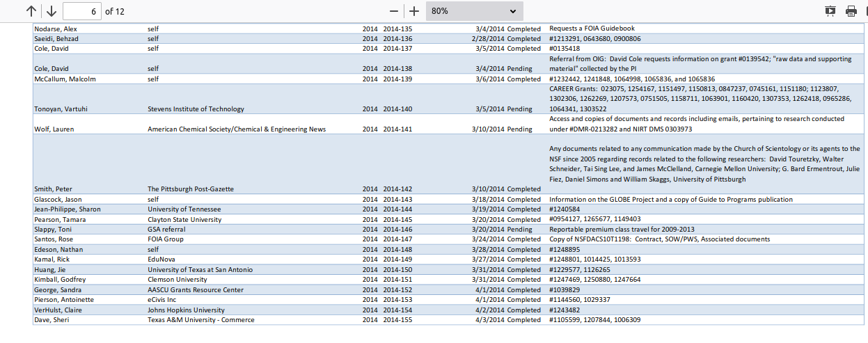Screen dimensions: 868x343
Task: Click GSA referral cell
Action: click(x=166, y=230)
